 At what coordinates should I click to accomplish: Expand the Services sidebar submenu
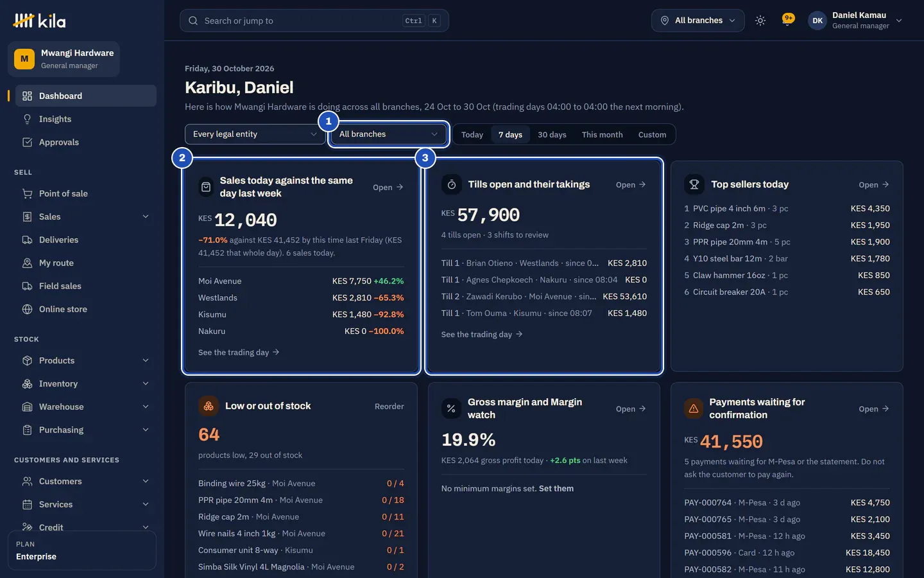146,504
